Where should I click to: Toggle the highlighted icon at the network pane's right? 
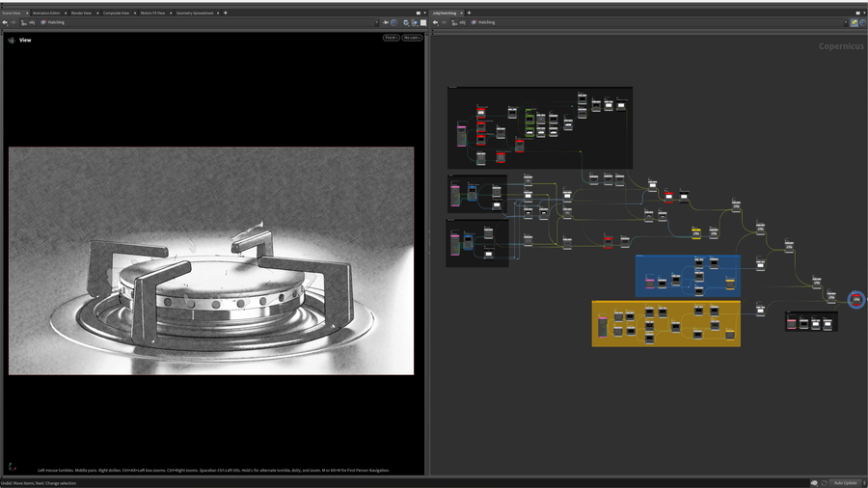click(854, 22)
